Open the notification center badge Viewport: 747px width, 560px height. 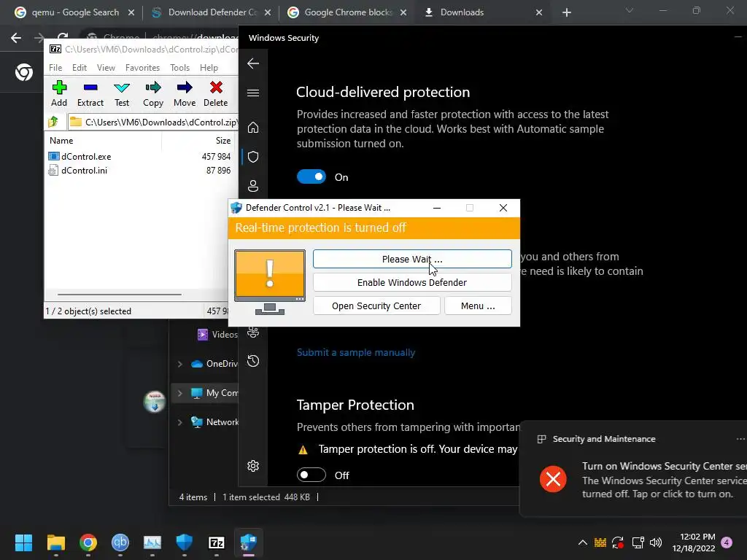[727, 542]
